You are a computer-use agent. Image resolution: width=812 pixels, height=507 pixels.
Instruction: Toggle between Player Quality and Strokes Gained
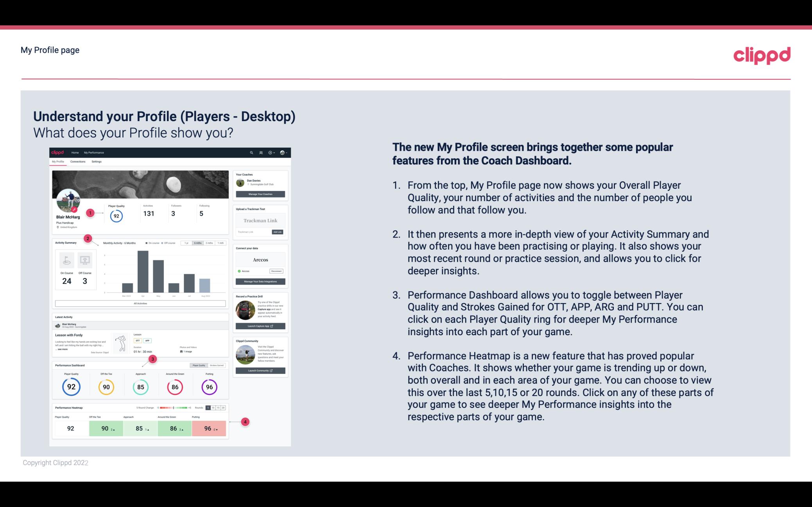click(209, 365)
